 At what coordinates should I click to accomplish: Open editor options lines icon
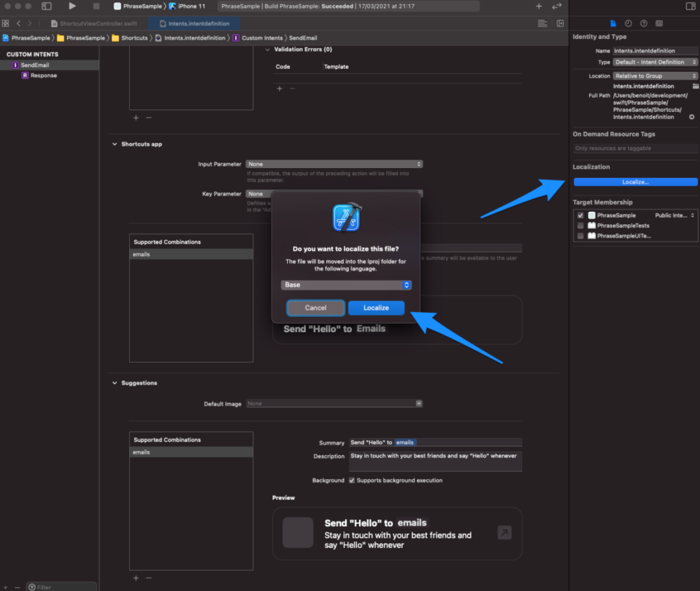click(x=542, y=24)
